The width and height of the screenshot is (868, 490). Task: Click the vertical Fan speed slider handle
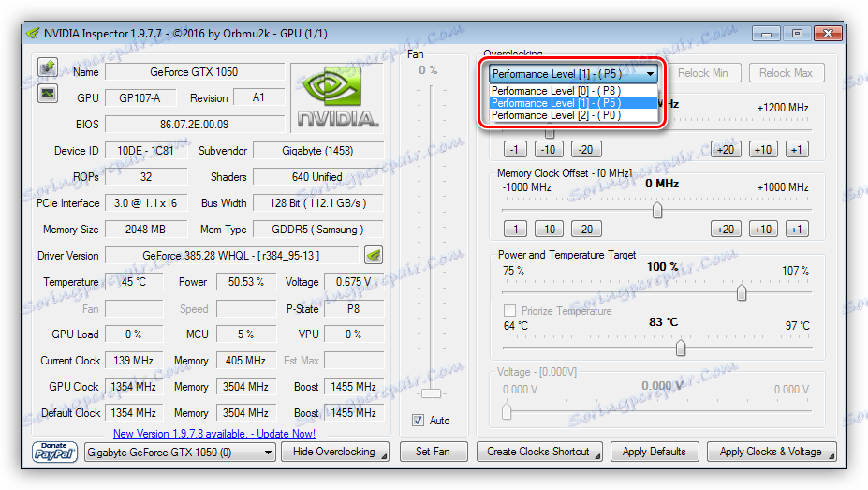(x=431, y=393)
